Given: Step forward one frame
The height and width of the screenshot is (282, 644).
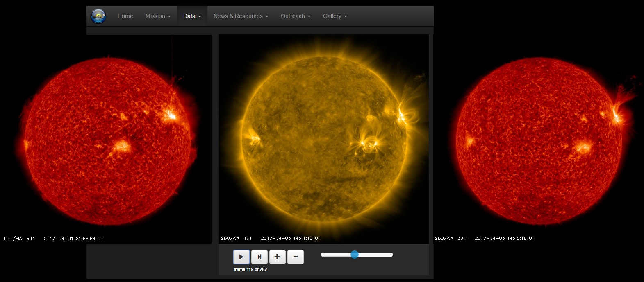Looking at the screenshot, I should [259, 257].
